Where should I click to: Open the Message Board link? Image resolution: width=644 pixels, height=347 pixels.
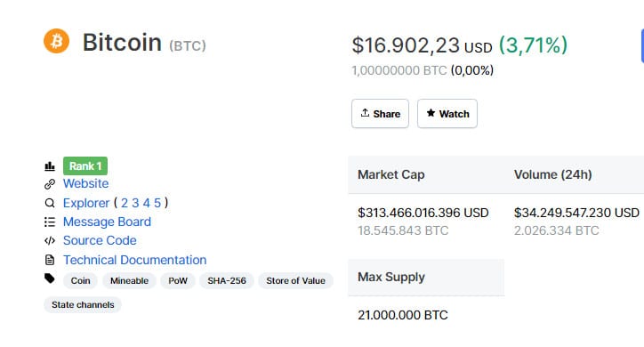coord(108,222)
